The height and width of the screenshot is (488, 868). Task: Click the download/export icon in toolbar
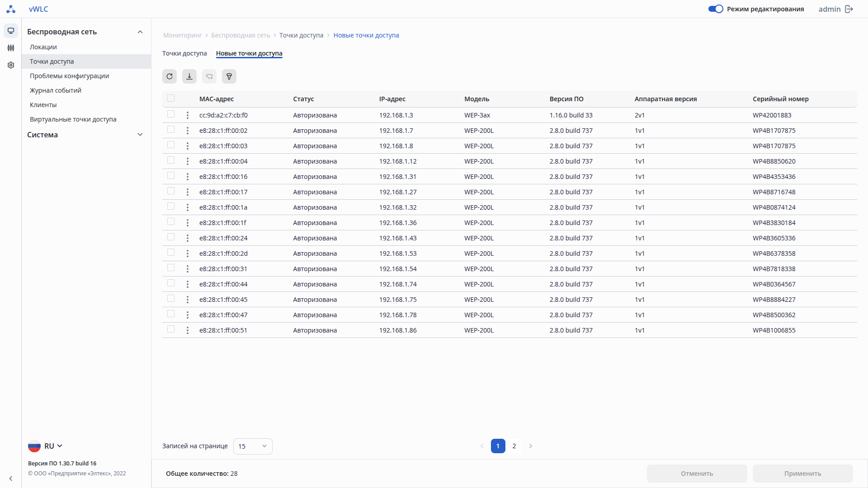coord(189,76)
